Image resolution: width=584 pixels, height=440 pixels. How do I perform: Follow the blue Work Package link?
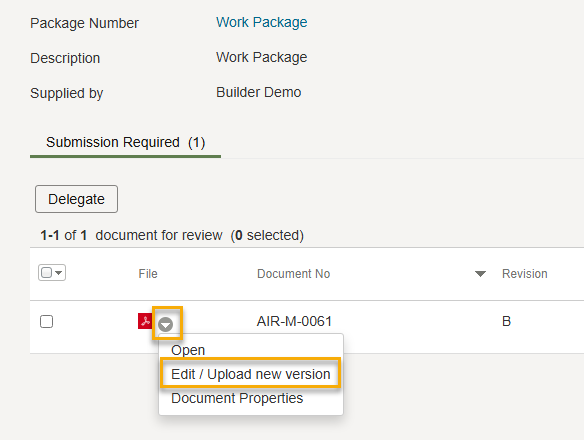click(261, 22)
